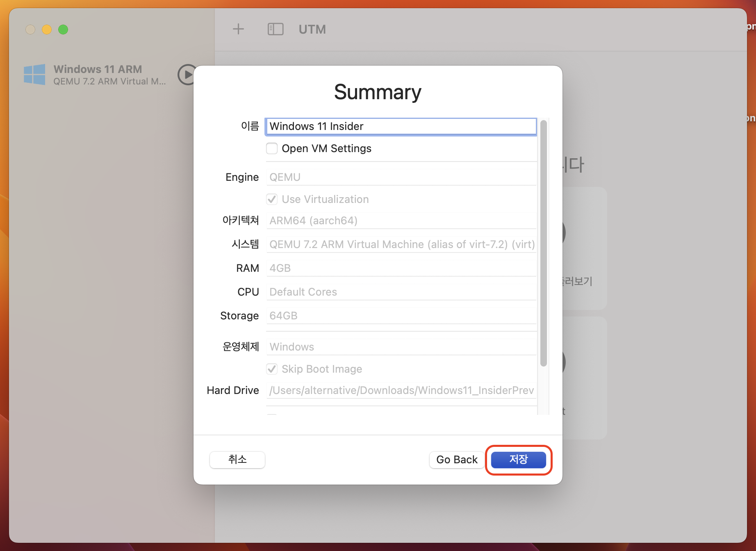Click the Storage field showing 64GB
Image resolution: width=756 pixels, height=551 pixels.
(401, 316)
